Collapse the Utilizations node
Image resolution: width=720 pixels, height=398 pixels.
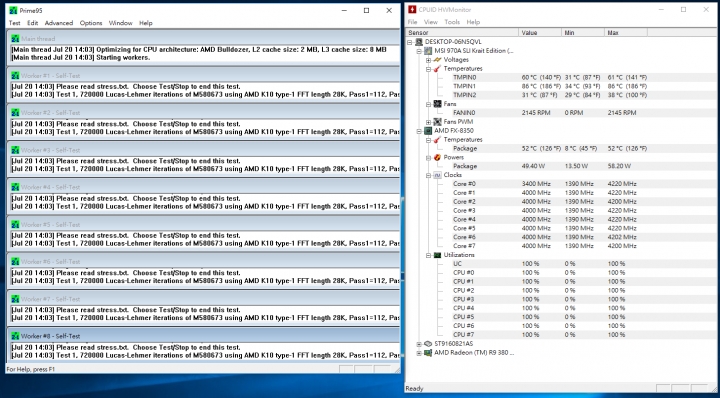428,255
